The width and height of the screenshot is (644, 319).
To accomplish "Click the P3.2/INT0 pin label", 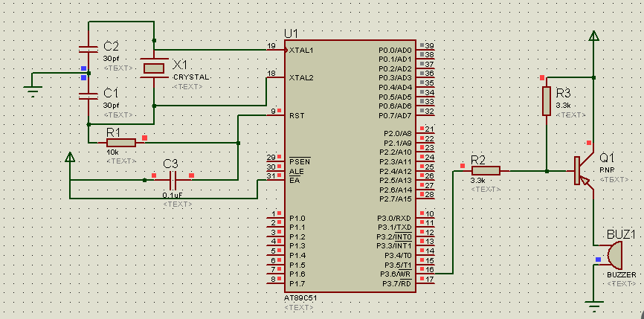I will click(x=394, y=236).
